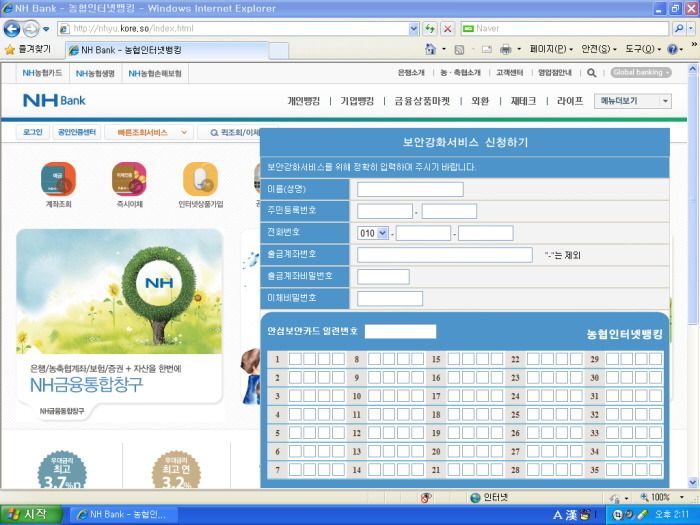Click the NH농협카드 top link
Viewport: 700px width, 525px height.
pos(42,73)
